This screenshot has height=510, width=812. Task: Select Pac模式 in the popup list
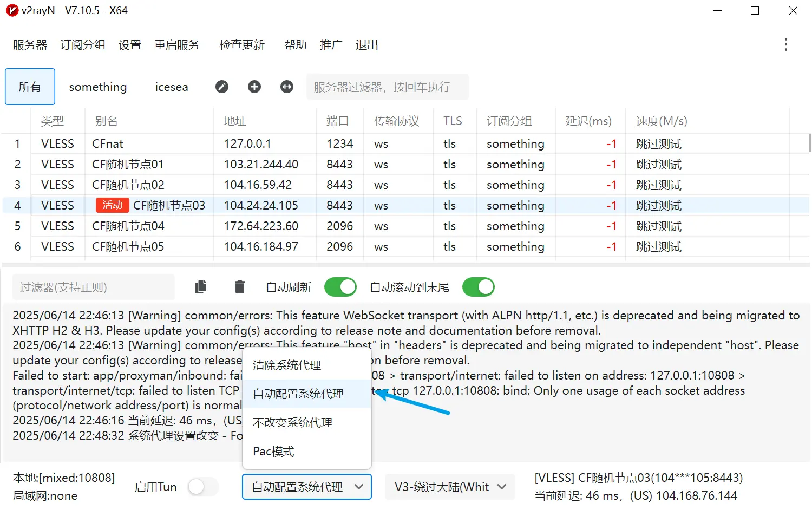point(307,452)
